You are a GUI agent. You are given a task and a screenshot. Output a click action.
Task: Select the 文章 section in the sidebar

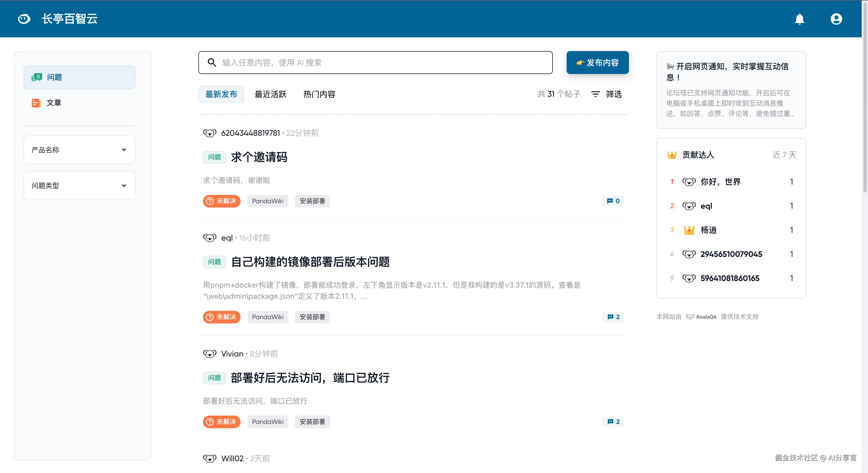click(54, 103)
